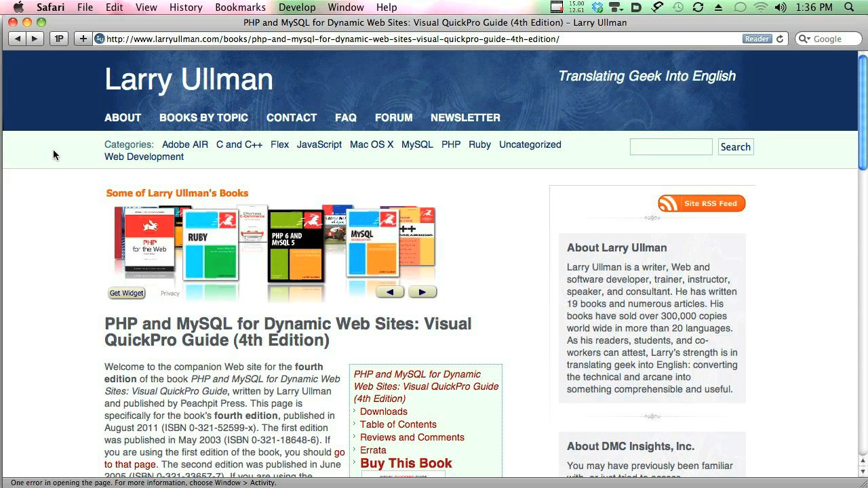
Task: Open the FAQ navigation link
Action: tap(346, 117)
